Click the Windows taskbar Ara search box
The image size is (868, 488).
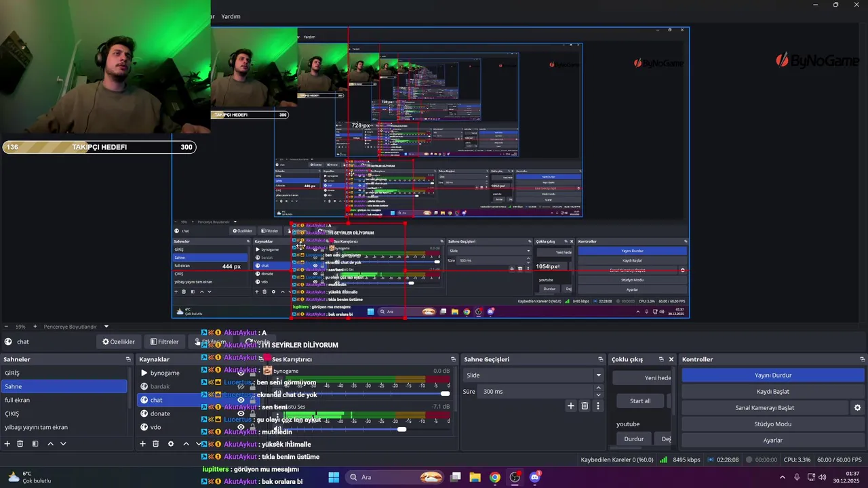point(395,477)
